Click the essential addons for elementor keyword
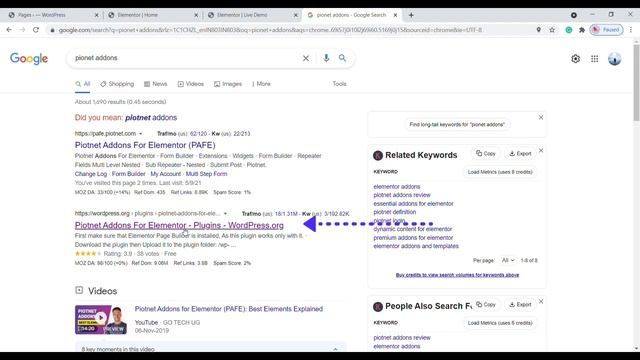Screen dimensions: 640x360 point(413,204)
